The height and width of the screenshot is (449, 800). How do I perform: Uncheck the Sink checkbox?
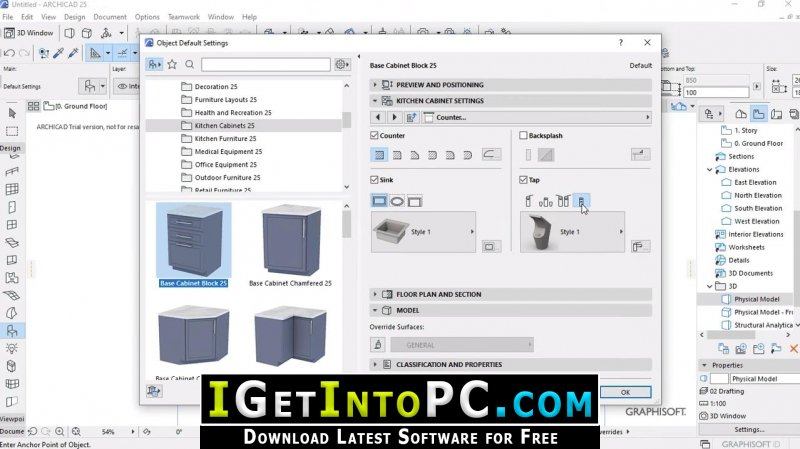coord(374,180)
